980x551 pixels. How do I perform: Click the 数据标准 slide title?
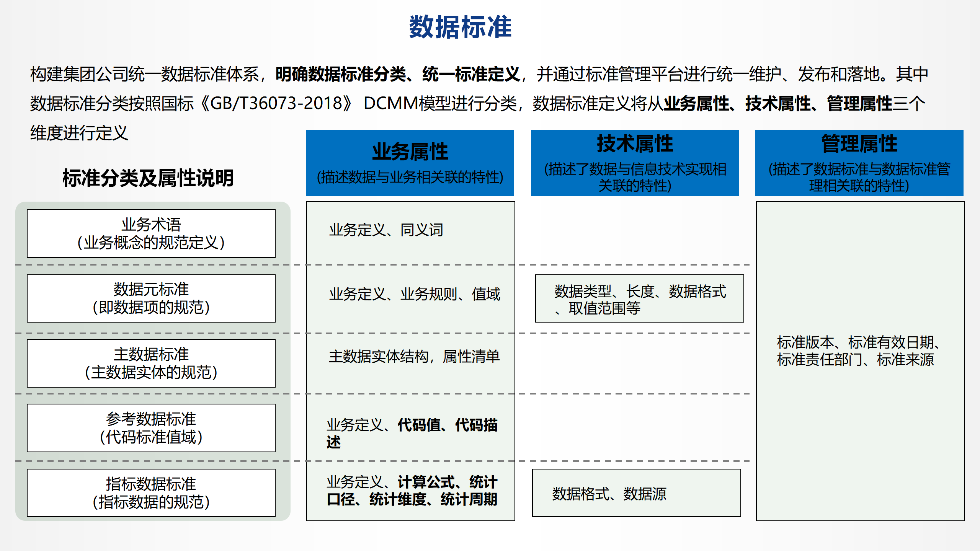[x=460, y=27]
